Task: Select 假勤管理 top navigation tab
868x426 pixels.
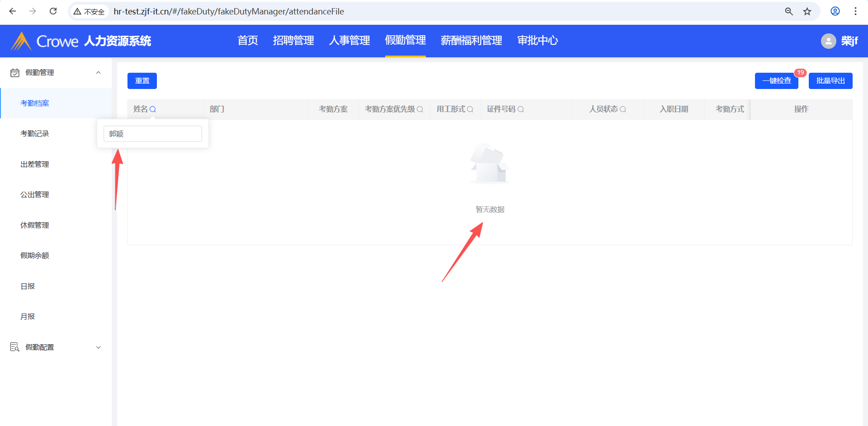Action: [406, 41]
